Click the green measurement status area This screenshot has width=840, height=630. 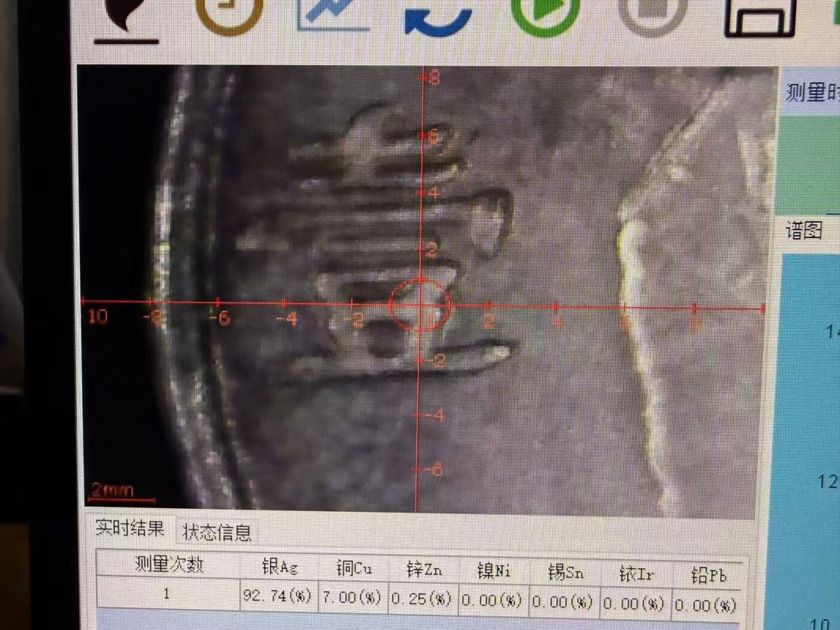(x=810, y=162)
